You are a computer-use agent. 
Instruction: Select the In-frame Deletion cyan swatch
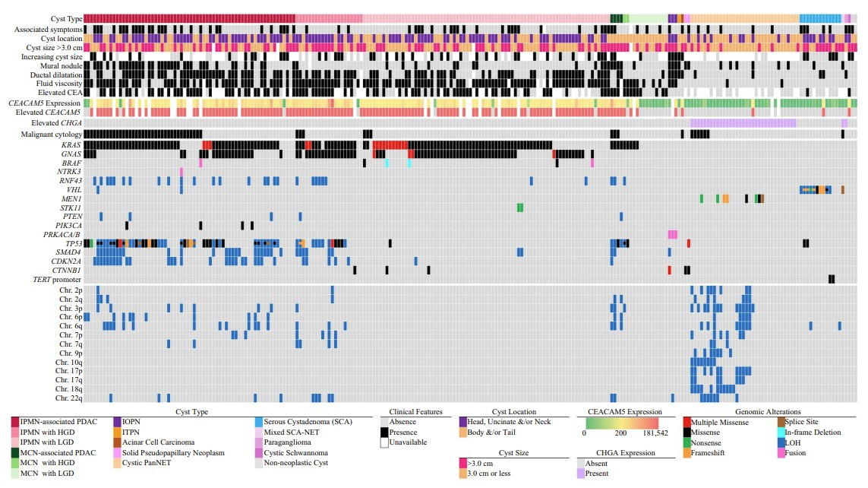781,432
